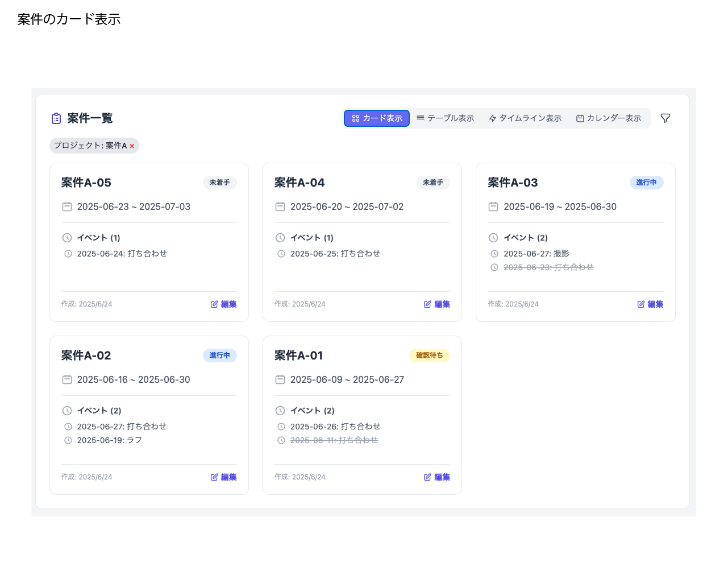Click the calendar icon on 案件A-05

67,206
